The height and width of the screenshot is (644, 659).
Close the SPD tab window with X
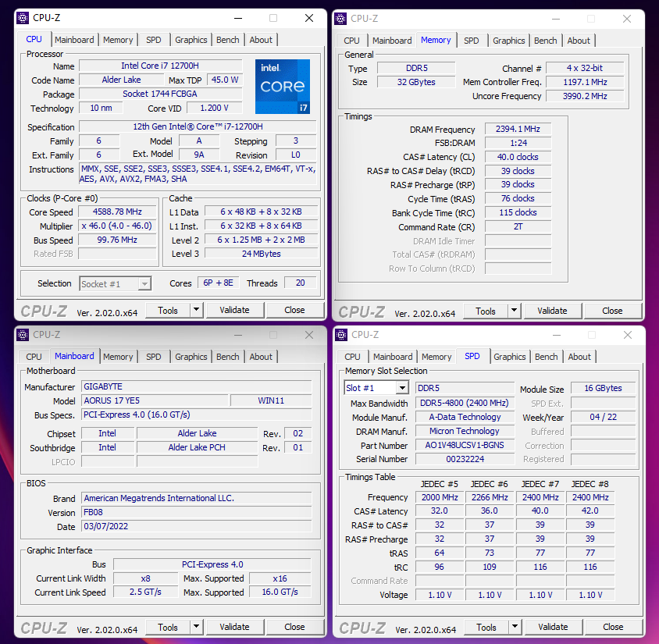tap(628, 335)
